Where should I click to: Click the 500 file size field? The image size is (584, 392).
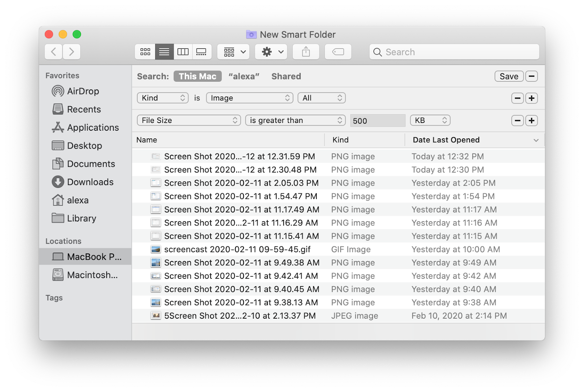378,120
